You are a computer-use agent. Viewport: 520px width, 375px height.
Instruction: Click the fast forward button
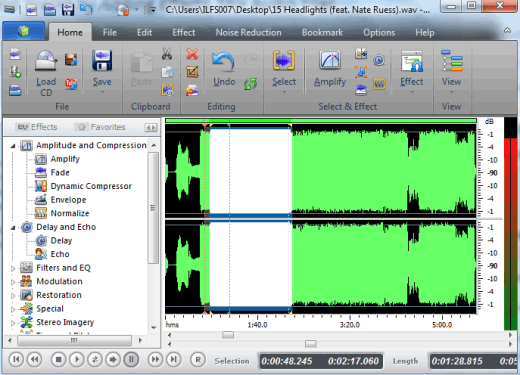155,359
